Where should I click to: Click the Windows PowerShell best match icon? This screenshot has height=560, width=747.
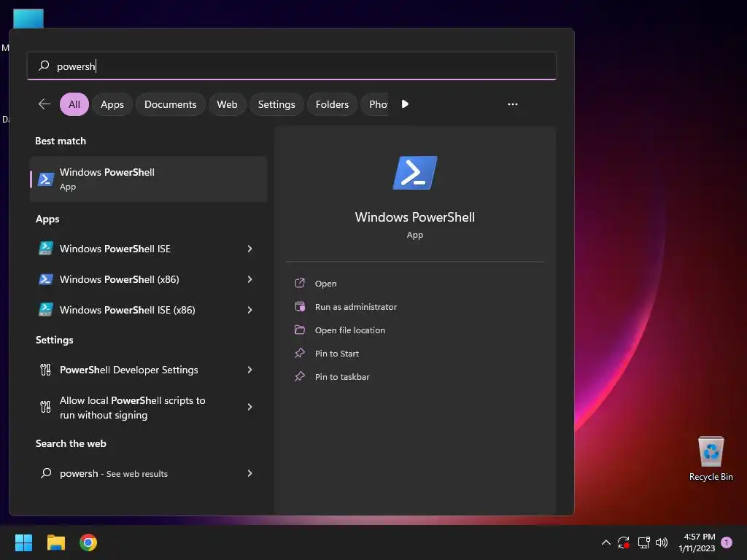46,179
